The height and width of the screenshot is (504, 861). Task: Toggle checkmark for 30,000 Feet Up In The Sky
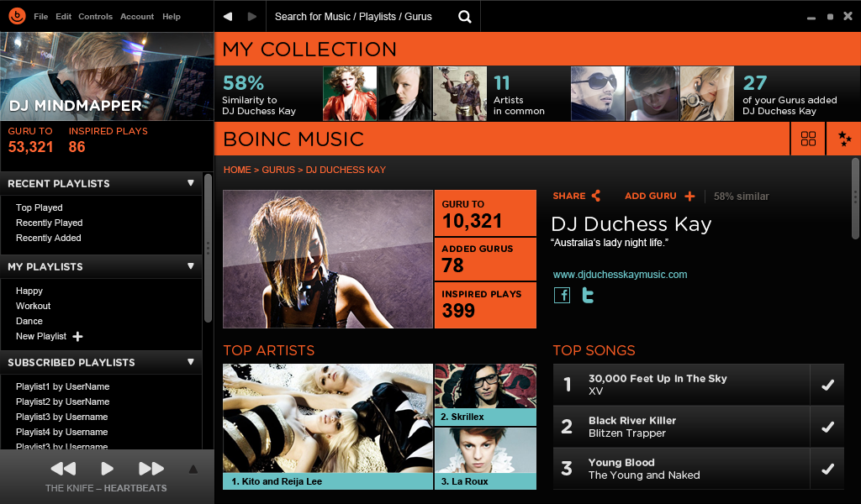point(827,385)
